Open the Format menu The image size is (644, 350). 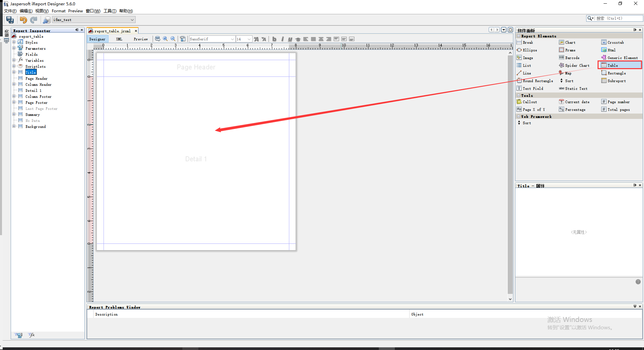point(58,11)
